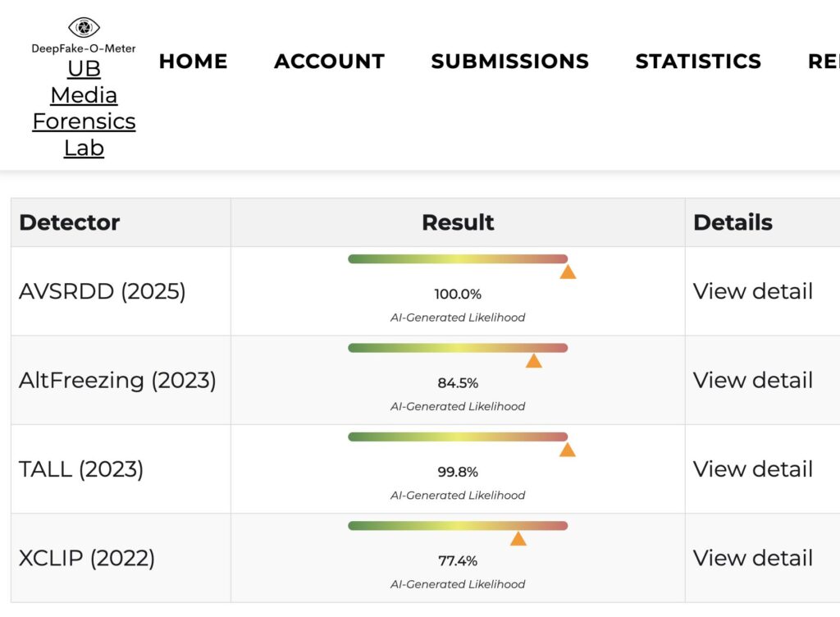View detail for AVSRDD (2025) detector

(752, 291)
